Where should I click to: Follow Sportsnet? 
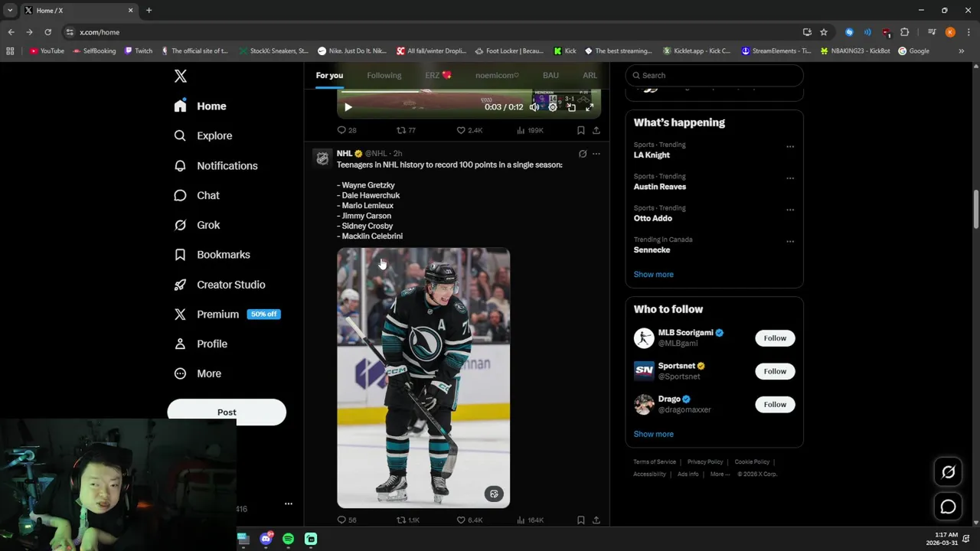(x=775, y=371)
